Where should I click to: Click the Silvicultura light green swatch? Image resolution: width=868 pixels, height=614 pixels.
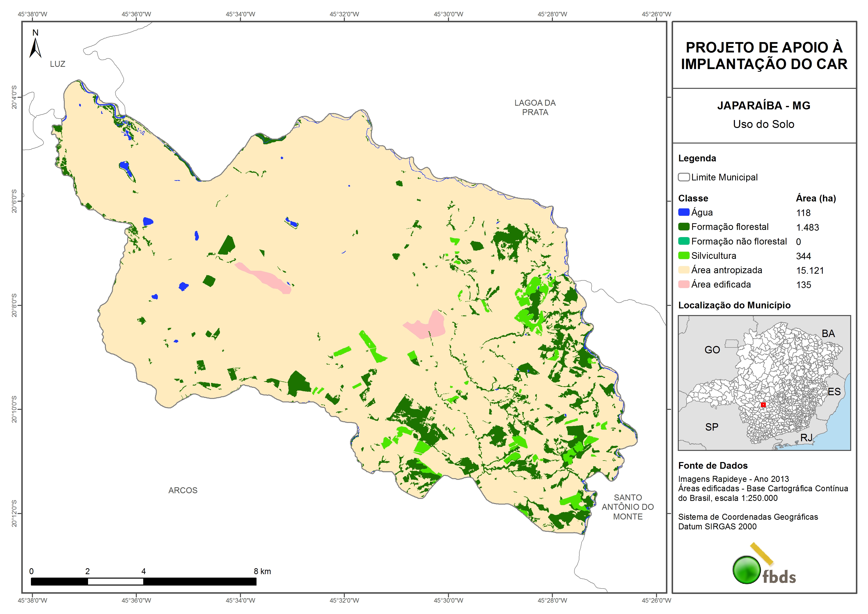pos(683,255)
